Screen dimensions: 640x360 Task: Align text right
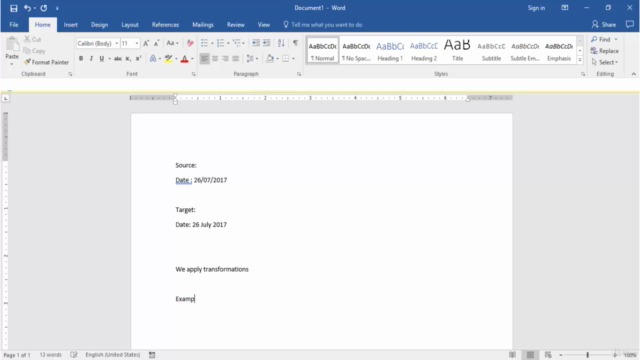[225, 59]
